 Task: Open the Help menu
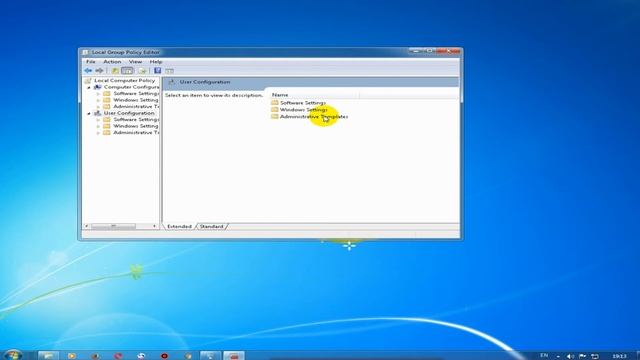tap(156, 62)
